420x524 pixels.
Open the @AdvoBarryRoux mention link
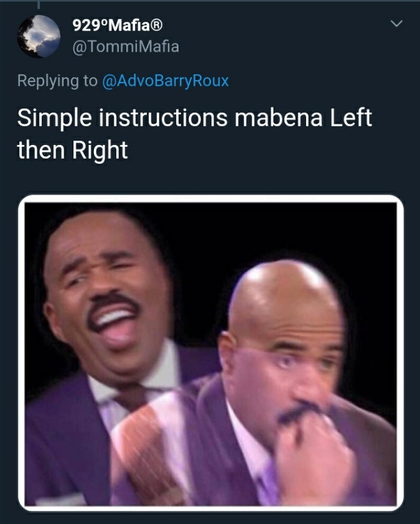(166, 80)
